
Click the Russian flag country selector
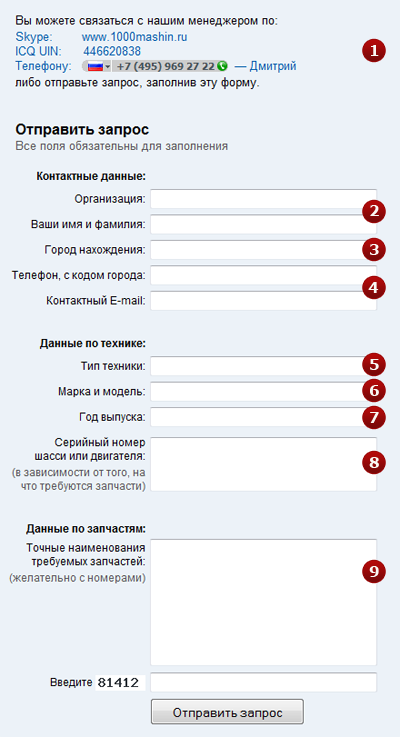point(97,66)
